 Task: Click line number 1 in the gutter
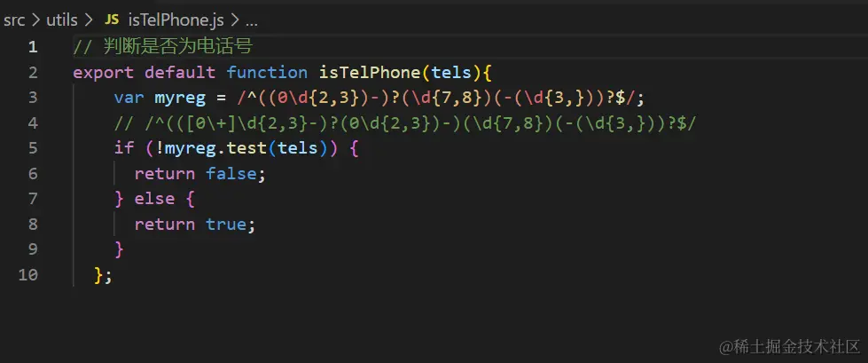click(32, 47)
